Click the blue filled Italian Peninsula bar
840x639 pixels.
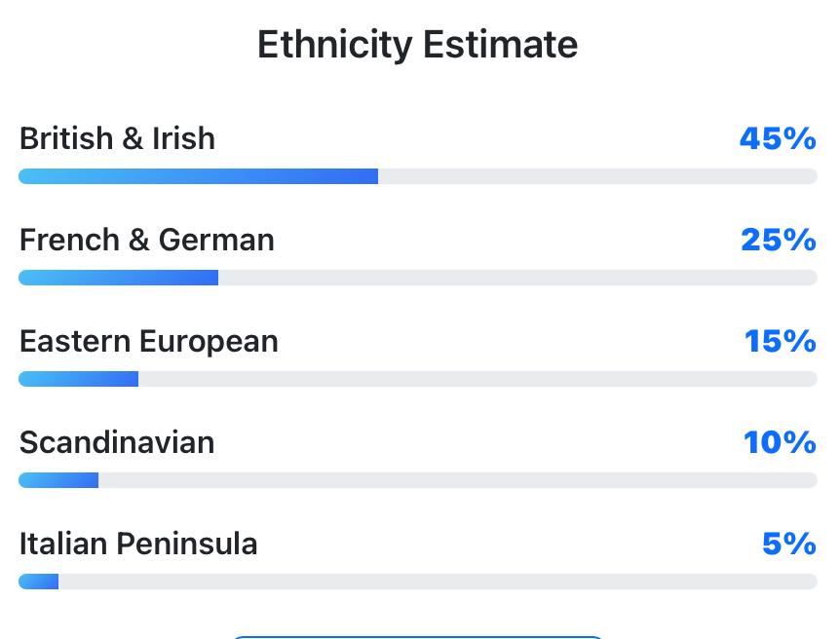(39, 582)
